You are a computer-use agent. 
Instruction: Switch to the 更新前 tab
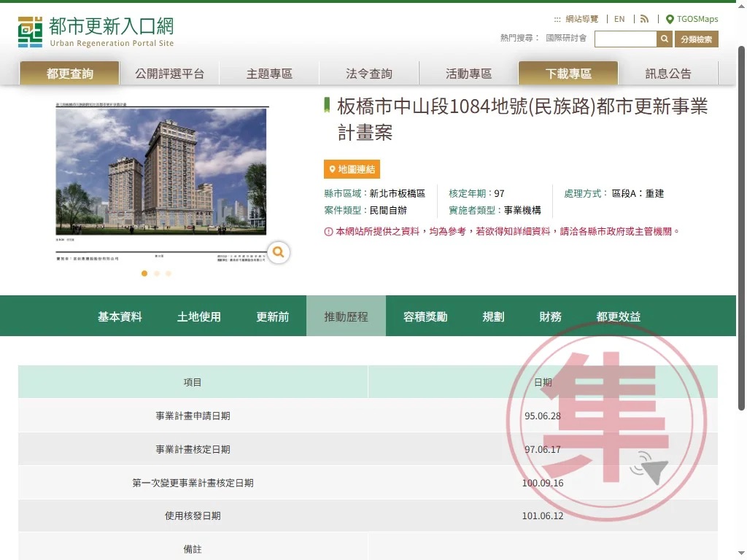click(273, 316)
